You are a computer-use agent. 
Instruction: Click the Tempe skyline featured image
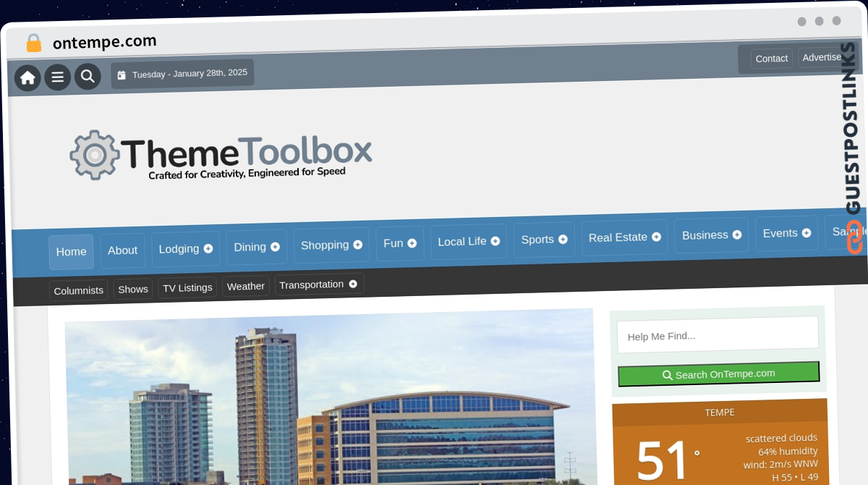[330, 397]
